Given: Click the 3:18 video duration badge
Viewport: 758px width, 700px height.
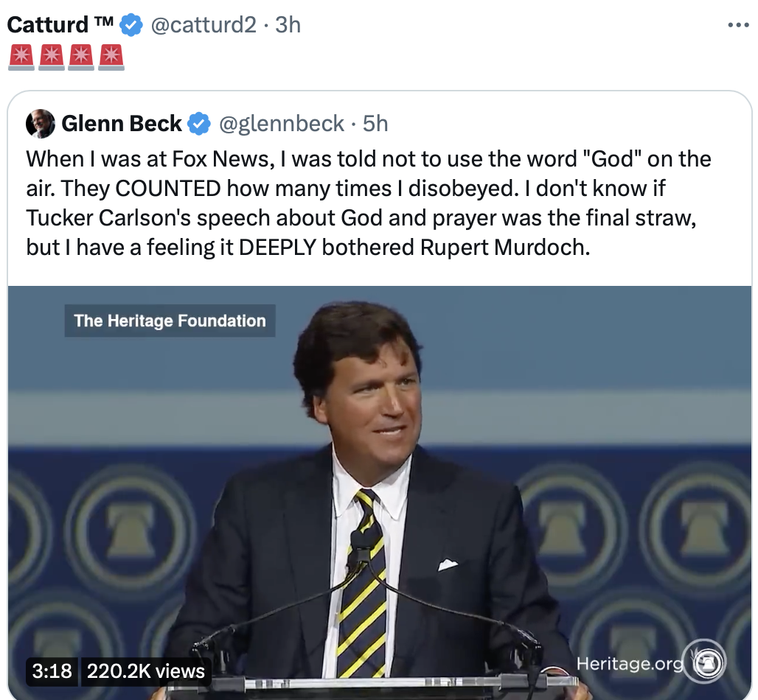Looking at the screenshot, I should pyautogui.click(x=52, y=671).
